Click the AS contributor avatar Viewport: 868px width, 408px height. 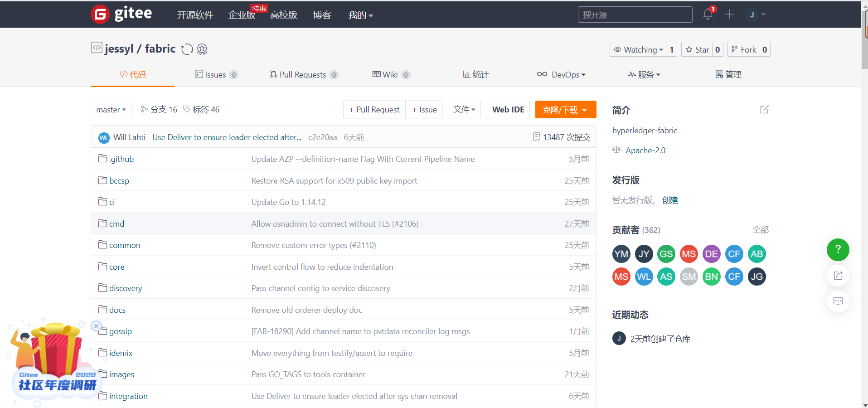click(x=666, y=277)
